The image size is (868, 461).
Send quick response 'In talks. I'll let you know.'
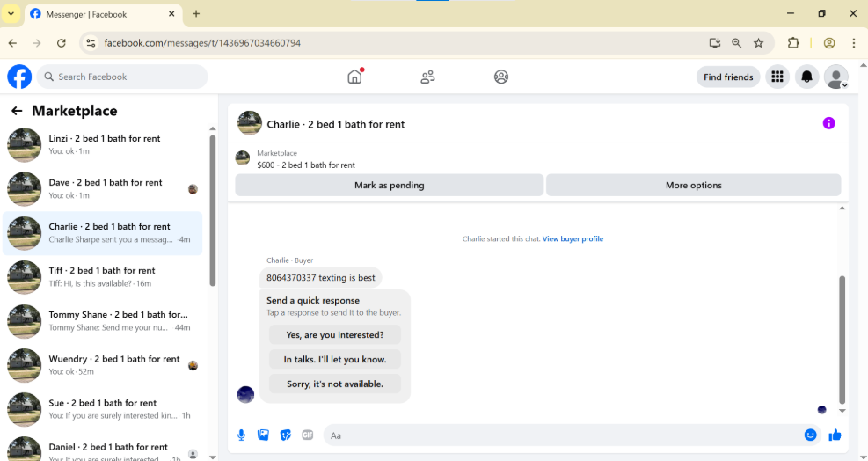335,359
